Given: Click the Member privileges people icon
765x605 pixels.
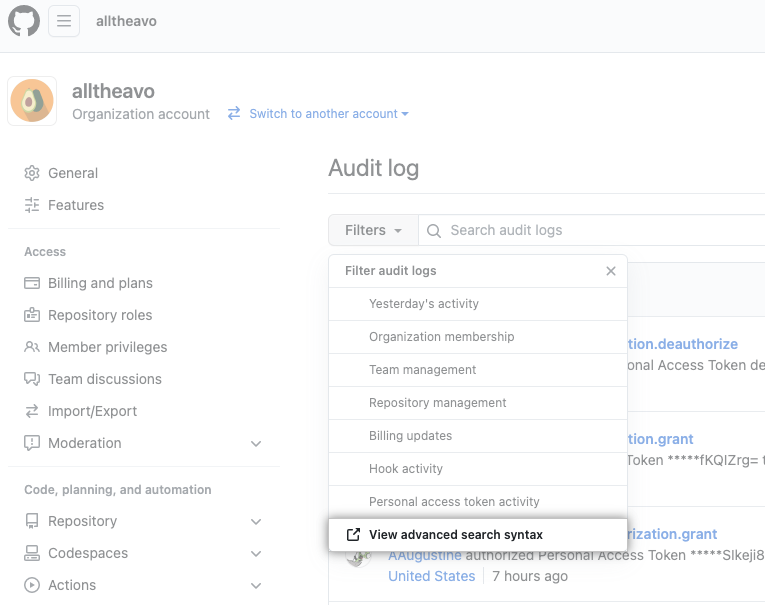Looking at the screenshot, I should click(32, 347).
